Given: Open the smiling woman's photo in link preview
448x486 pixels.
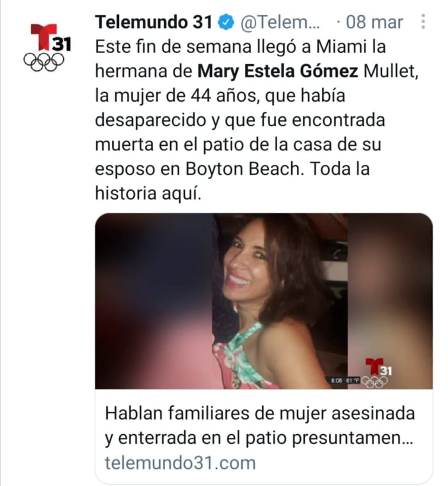Looking at the screenshot, I should [x=264, y=301].
